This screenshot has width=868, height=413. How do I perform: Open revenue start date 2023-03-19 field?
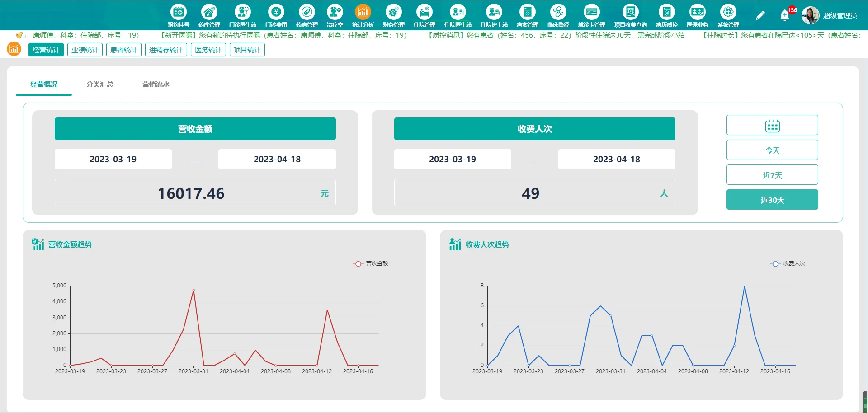[113, 160]
